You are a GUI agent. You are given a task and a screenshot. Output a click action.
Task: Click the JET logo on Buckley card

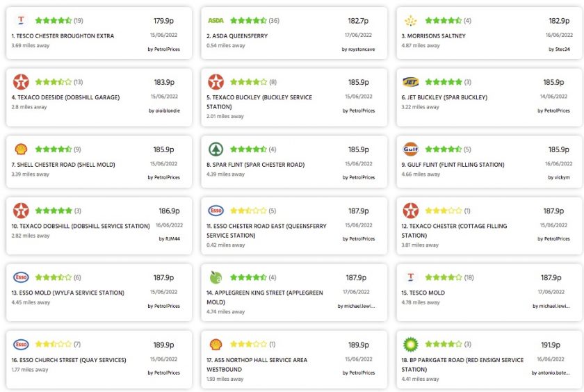(411, 82)
